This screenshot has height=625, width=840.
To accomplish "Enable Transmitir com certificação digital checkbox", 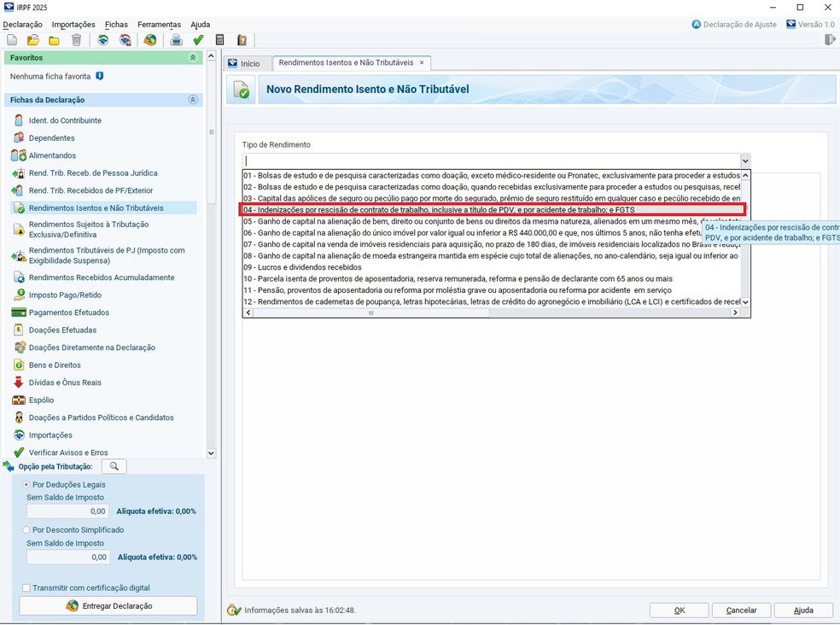I will [26, 587].
